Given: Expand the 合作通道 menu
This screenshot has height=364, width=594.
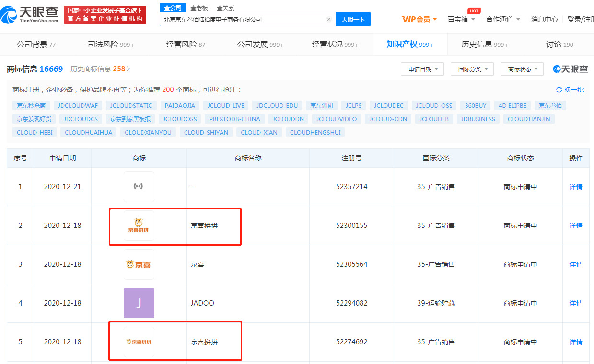Looking at the screenshot, I should point(503,19).
